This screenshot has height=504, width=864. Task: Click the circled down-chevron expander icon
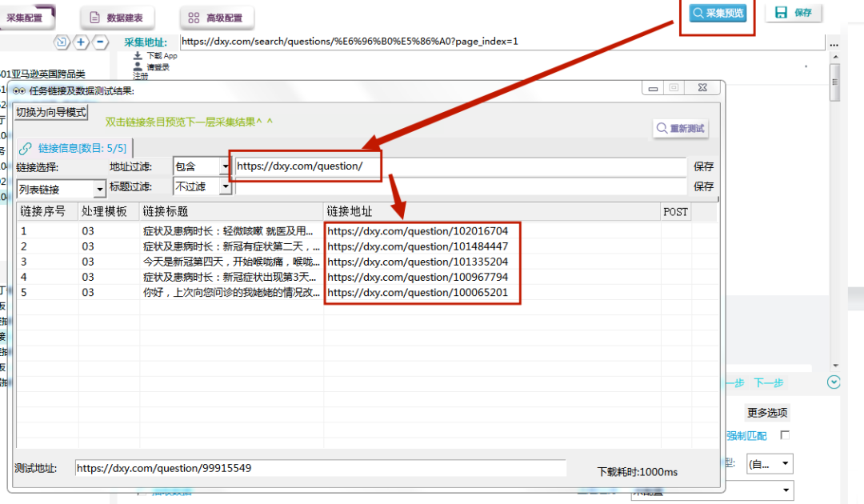click(x=834, y=382)
